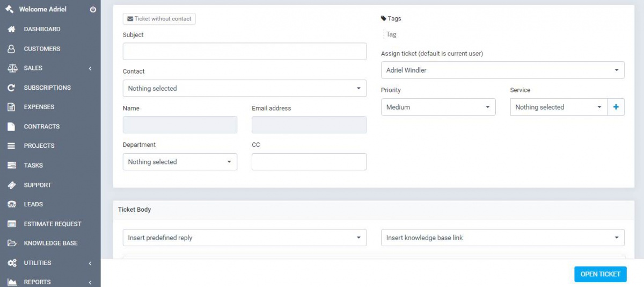The width and height of the screenshot is (644, 287).
Task: Go to Estimate Request menu item
Action: pos(53,224)
